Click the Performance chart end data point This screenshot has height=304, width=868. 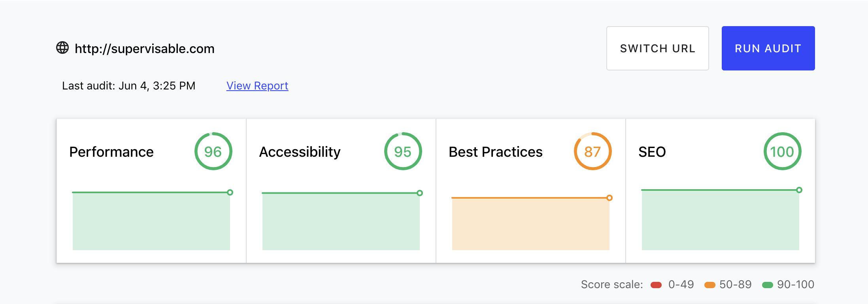230,192
